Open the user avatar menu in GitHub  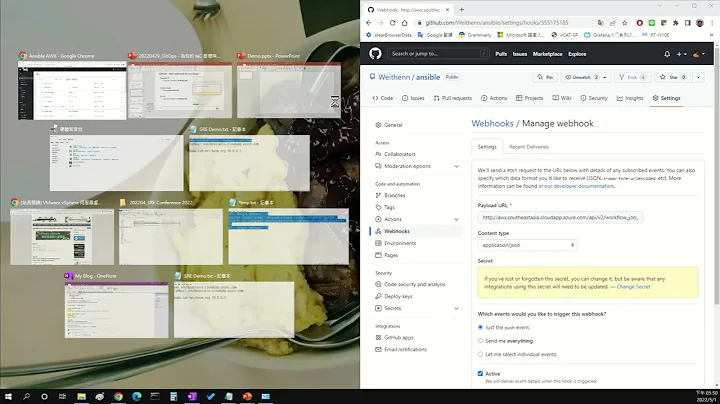point(698,54)
